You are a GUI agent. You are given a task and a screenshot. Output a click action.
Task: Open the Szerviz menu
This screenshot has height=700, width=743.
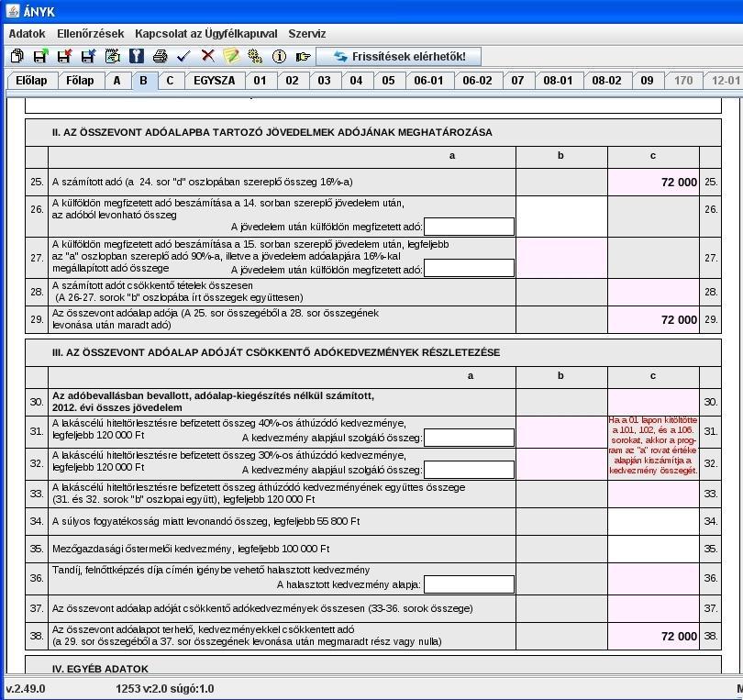[x=307, y=34]
